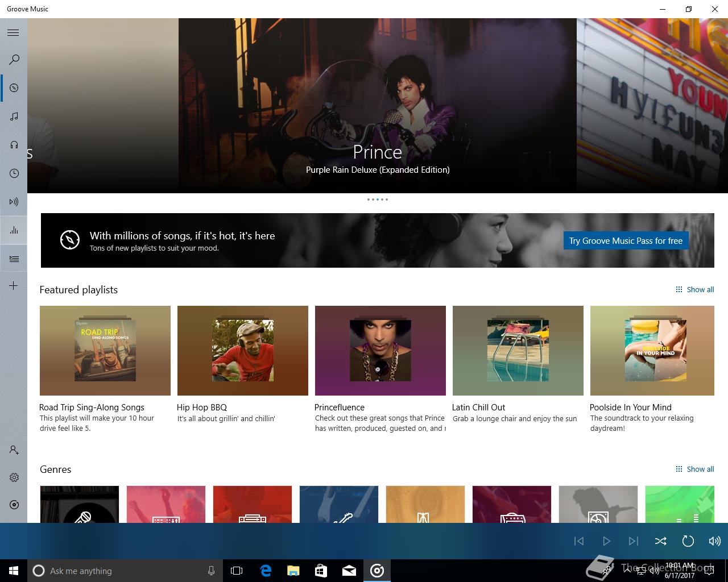
Task: Skip to the next track
Action: click(634, 541)
